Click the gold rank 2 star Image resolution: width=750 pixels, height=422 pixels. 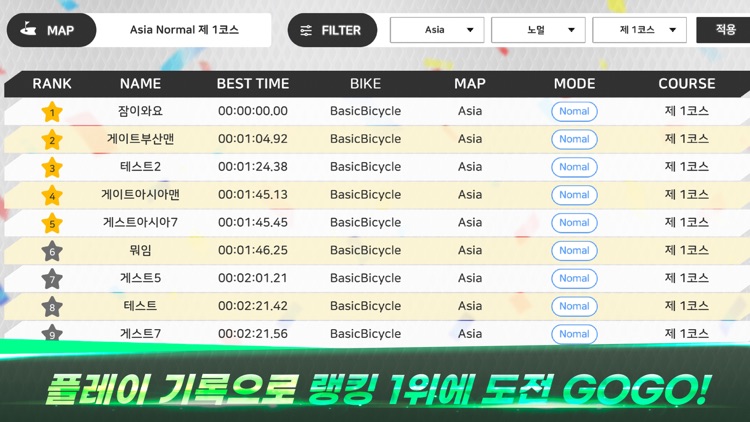click(52, 140)
